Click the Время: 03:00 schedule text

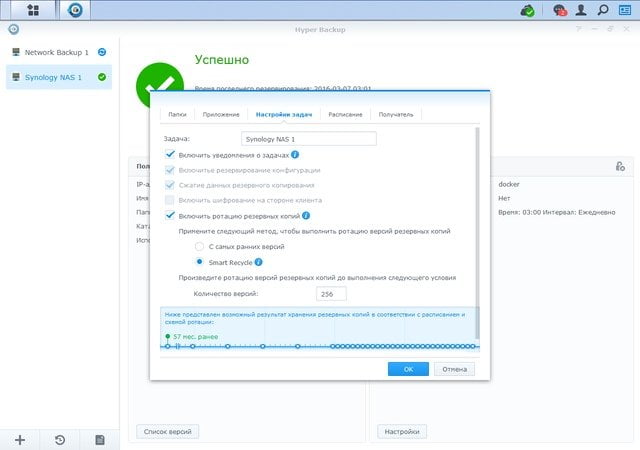(x=557, y=212)
